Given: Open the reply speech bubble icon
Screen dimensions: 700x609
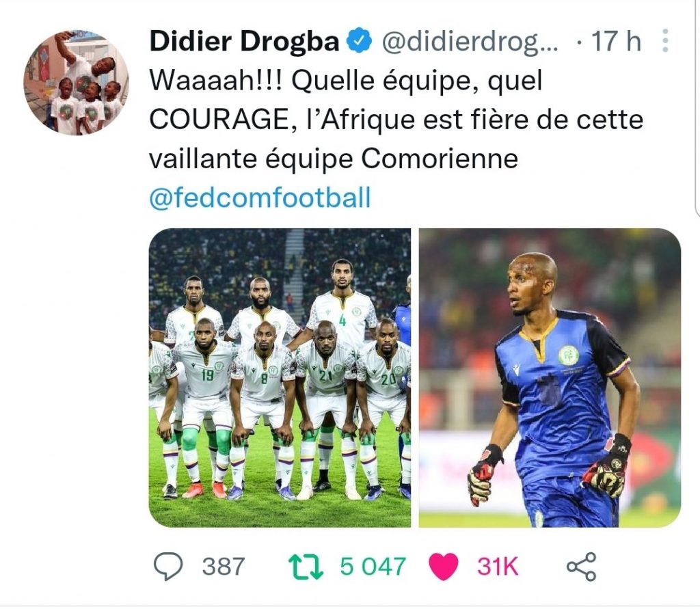Looking at the screenshot, I should (x=168, y=566).
